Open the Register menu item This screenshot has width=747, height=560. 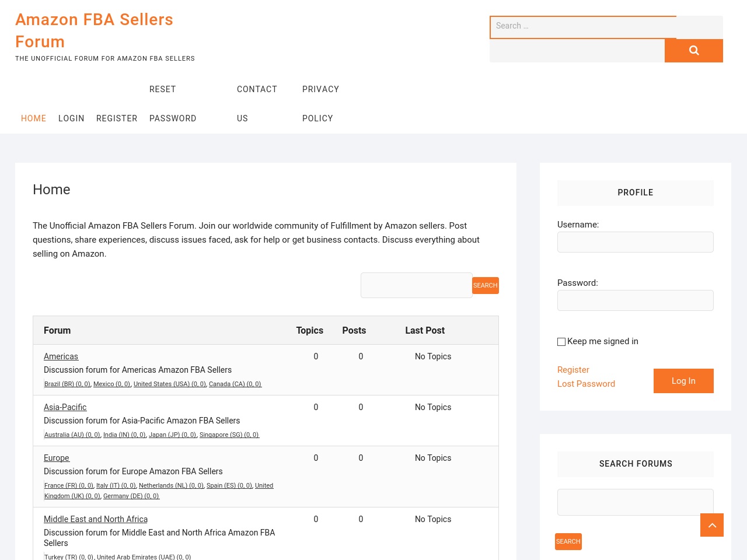click(117, 118)
